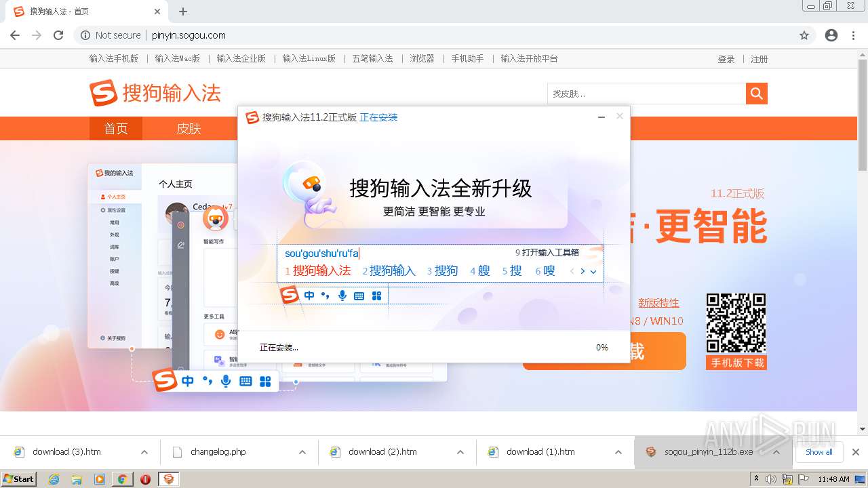Open Internet Explorer from taskbar
The height and width of the screenshot is (488, 868).
[54, 479]
